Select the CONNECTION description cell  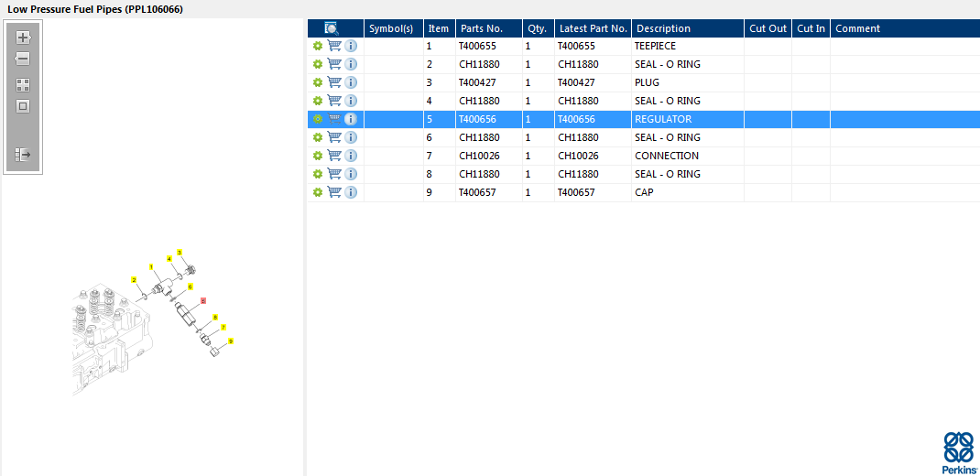pos(688,156)
